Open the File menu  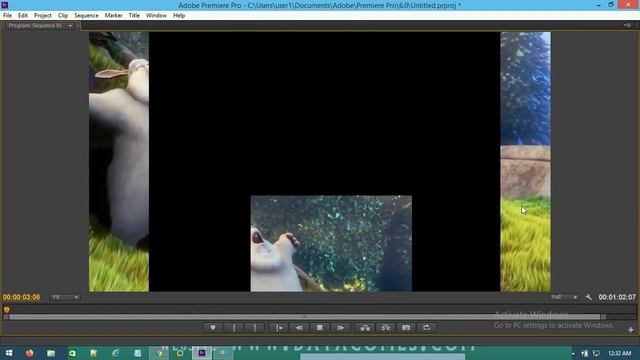click(x=7, y=16)
